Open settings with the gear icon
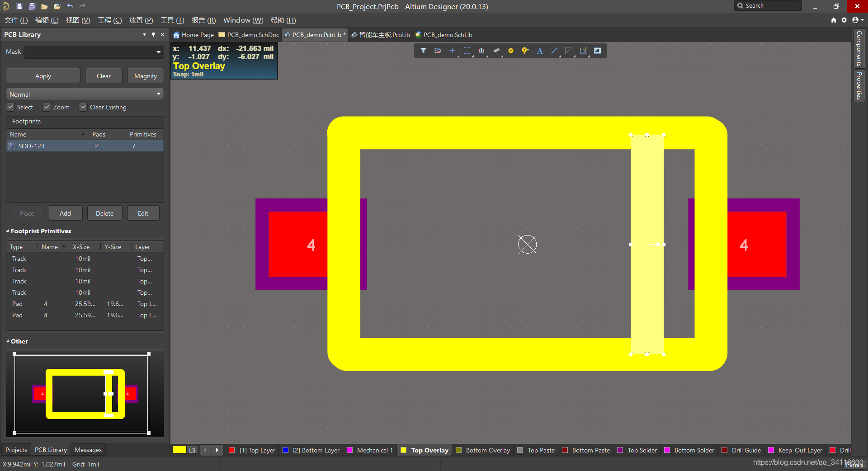 pos(844,20)
